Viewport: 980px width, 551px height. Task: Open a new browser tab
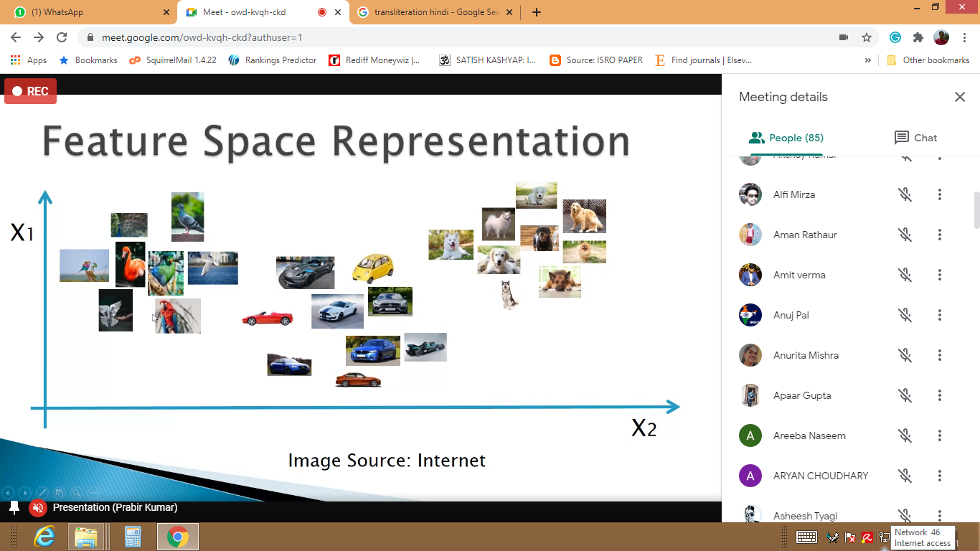click(x=537, y=12)
